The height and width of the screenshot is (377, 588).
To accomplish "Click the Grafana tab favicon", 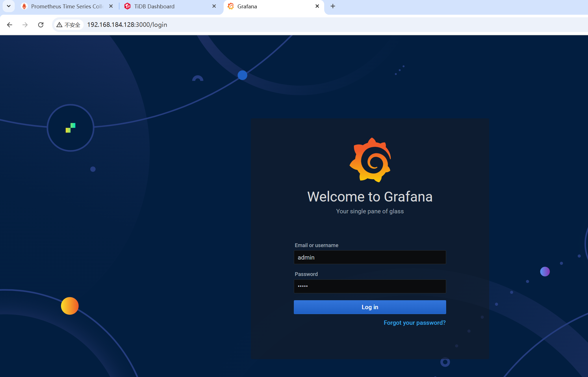I will pyautogui.click(x=231, y=6).
